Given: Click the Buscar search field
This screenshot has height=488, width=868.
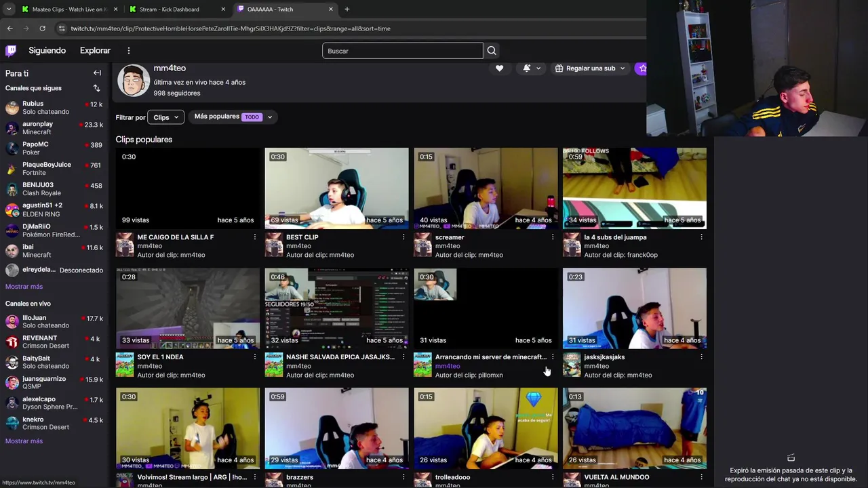Looking at the screenshot, I should click(x=403, y=51).
